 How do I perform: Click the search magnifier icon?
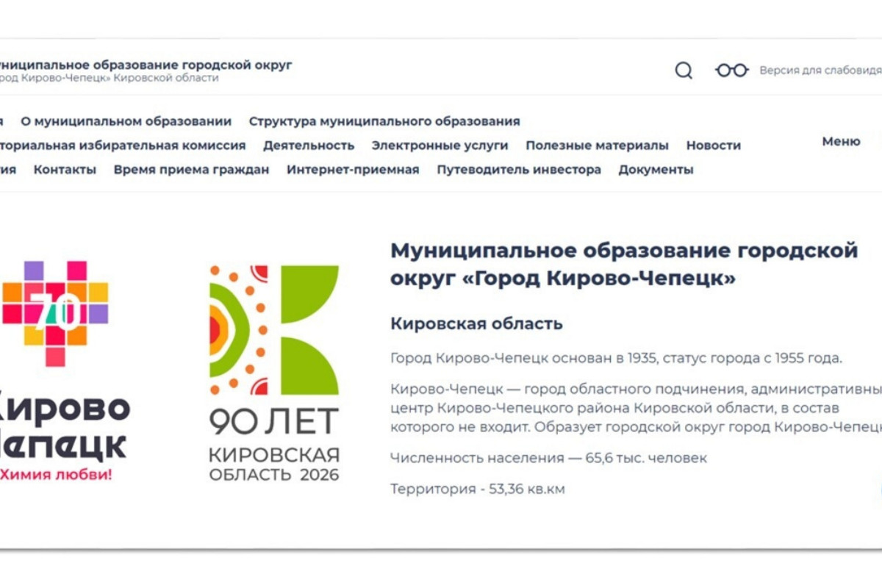tap(684, 71)
